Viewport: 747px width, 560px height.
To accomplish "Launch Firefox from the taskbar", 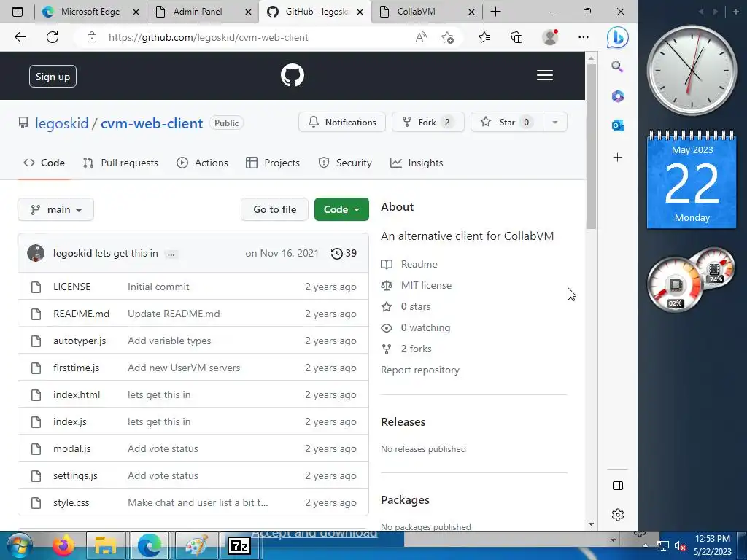I will point(63,545).
